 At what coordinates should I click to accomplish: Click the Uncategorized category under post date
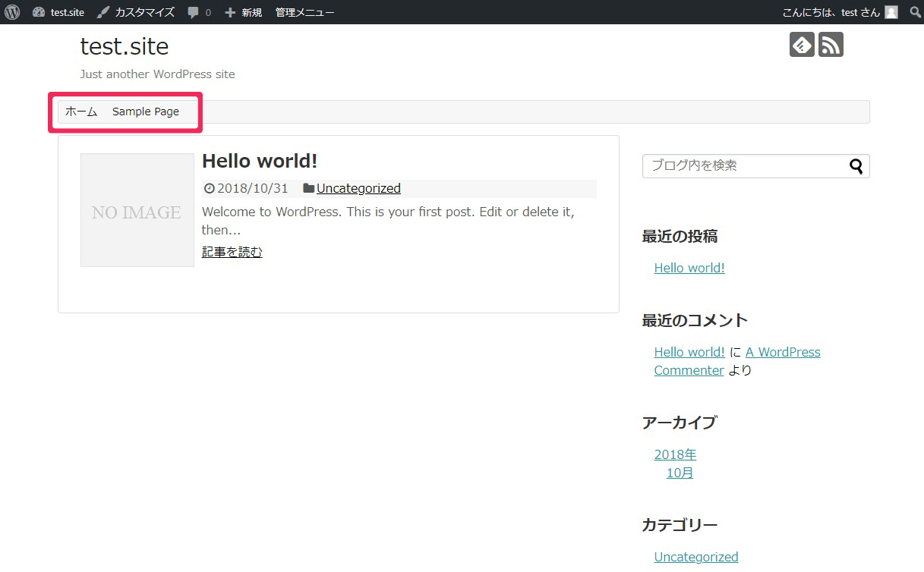coord(358,188)
